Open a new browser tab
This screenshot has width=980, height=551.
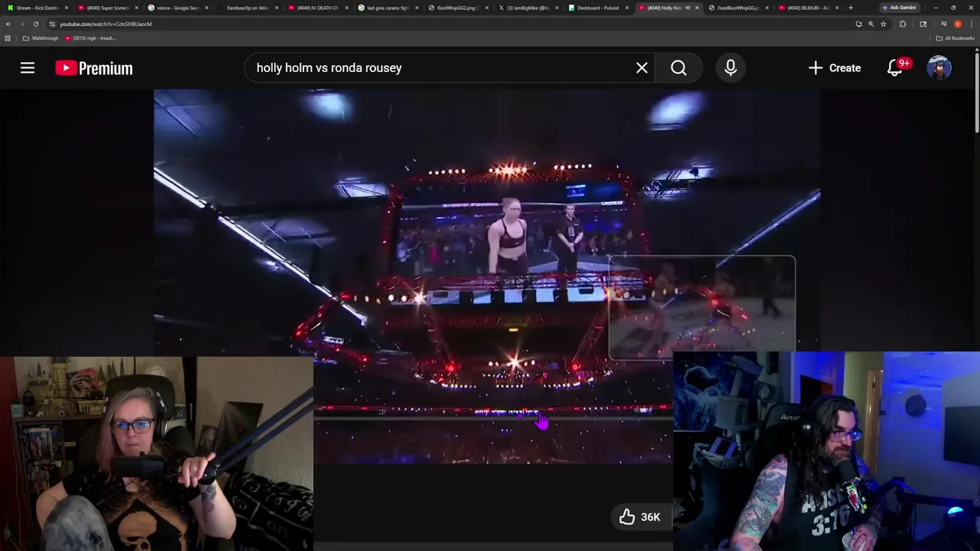[851, 8]
